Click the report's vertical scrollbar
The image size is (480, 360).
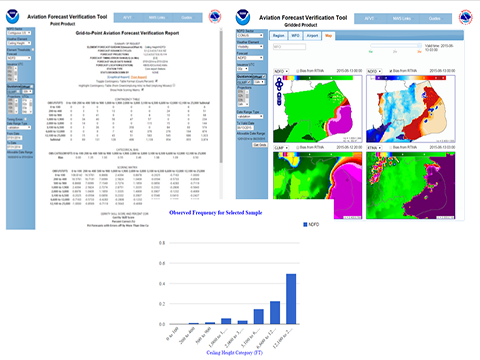pyautogui.click(x=221, y=97)
